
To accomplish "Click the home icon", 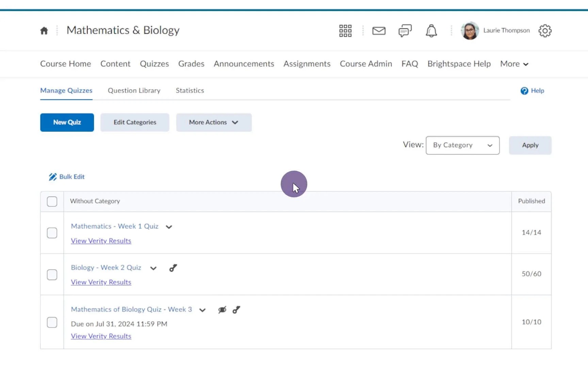I will point(44,30).
